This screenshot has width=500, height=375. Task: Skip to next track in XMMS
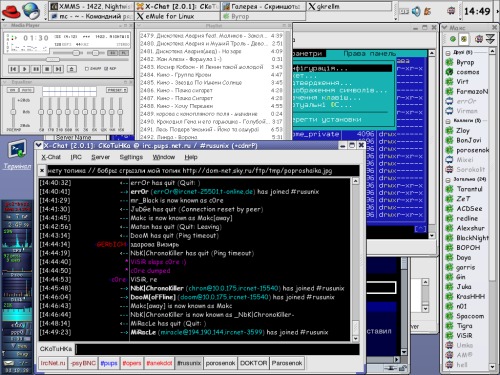click(59, 69)
